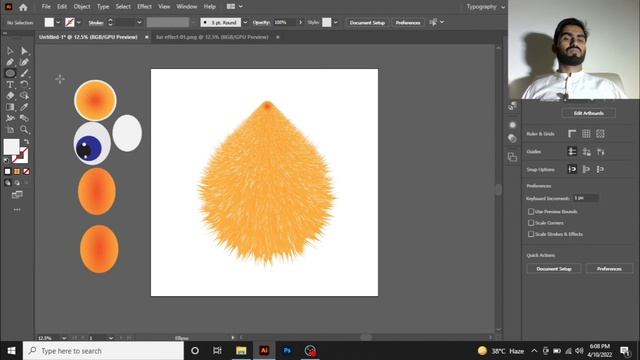The height and width of the screenshot is (360, 640).
Task: Select the Zoom tool
Action: (24, 130)
